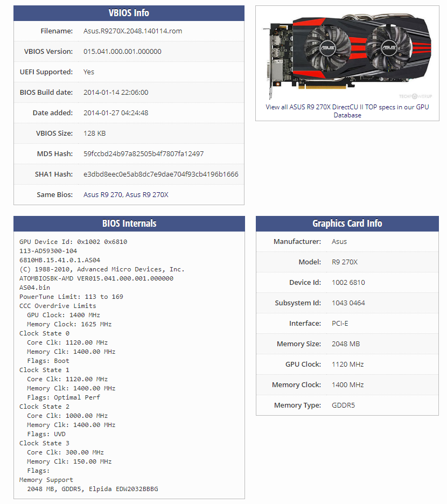Click VBIOS size value '128 KB'

coord(95,134)
